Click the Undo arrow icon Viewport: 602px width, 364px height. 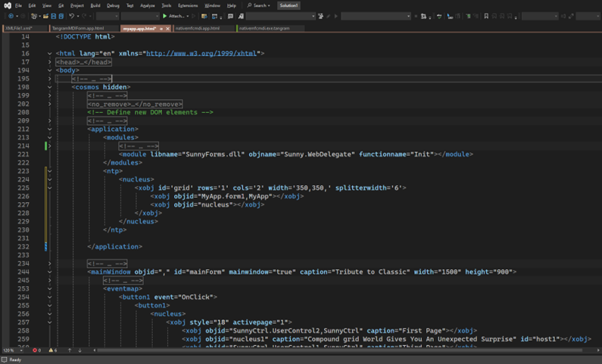click(72, 16)
